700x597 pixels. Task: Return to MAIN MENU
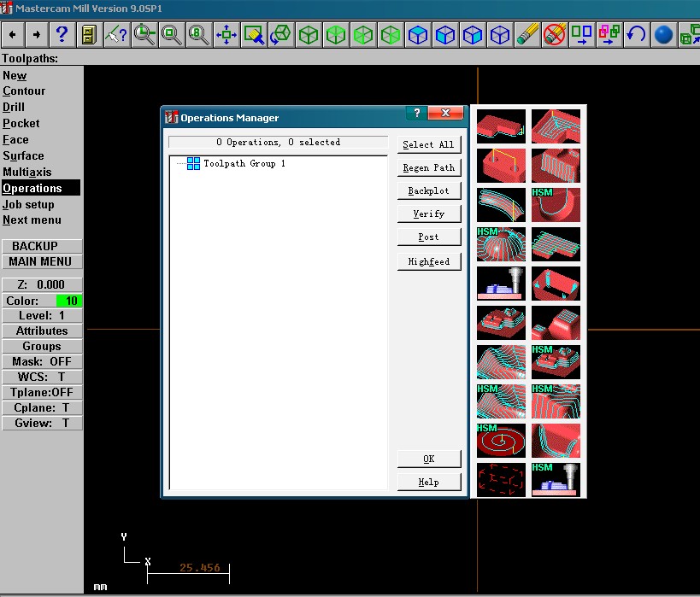tap(42, 261)
